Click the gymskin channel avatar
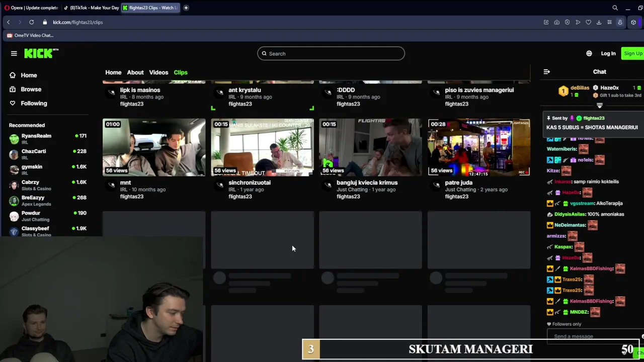 [14, 169]
